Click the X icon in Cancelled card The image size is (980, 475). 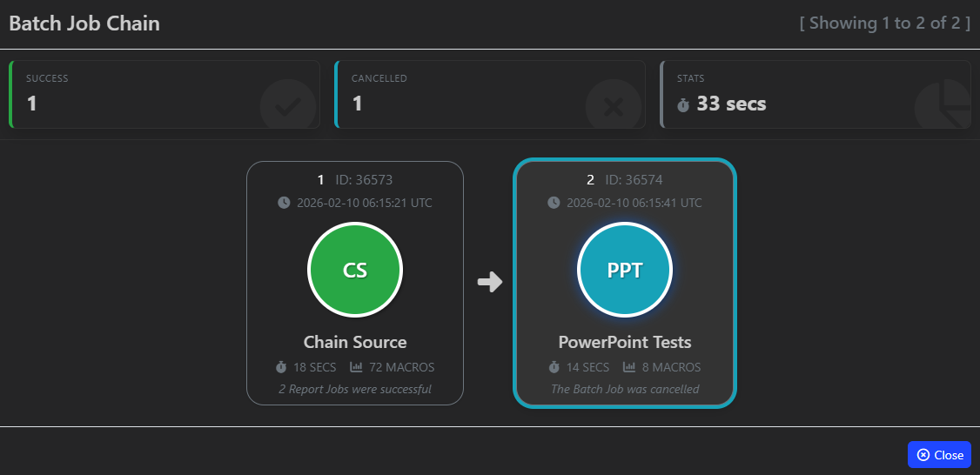(x=613, y=107)
